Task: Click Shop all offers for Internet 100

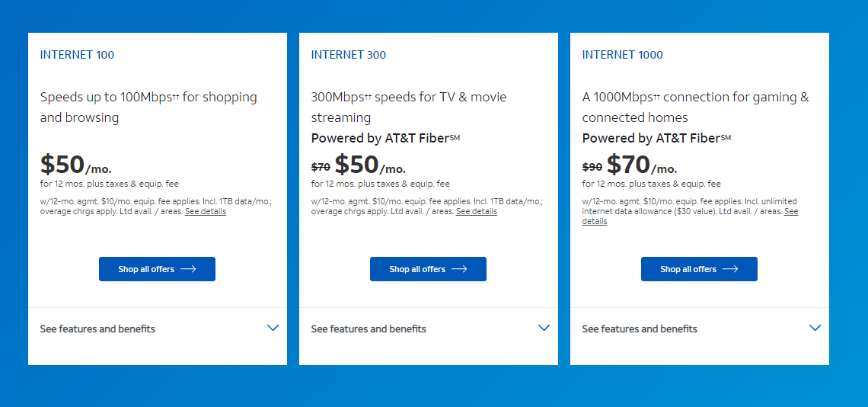Action: point(157,269)
